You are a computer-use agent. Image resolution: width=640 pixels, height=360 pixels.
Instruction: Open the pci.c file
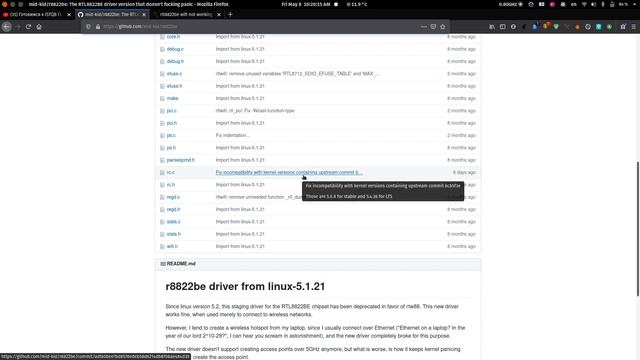click(x=171, y=111)
